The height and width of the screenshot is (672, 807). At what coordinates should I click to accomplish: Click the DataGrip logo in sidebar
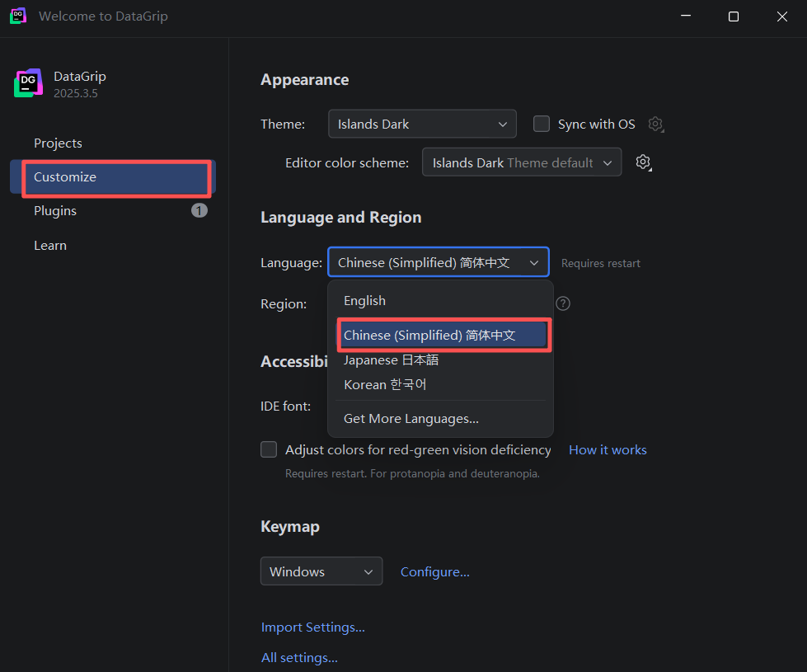point(28,83)
